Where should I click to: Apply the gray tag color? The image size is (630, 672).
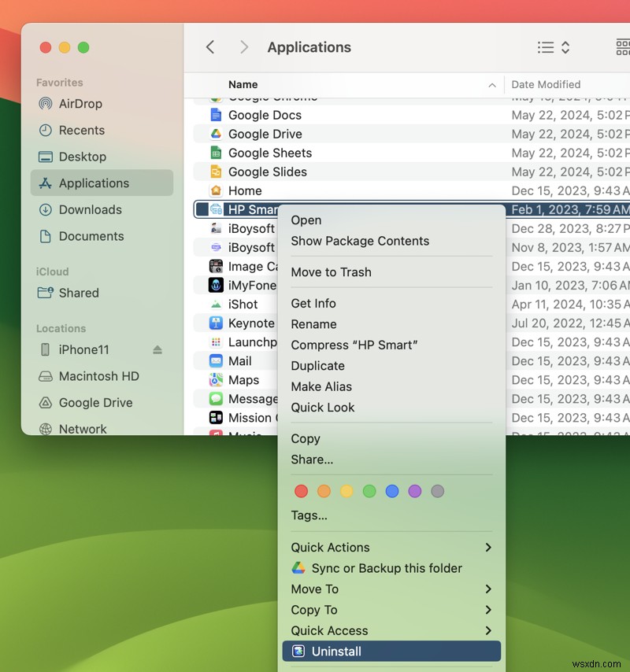pyautogui.click(x=437, y=491)
